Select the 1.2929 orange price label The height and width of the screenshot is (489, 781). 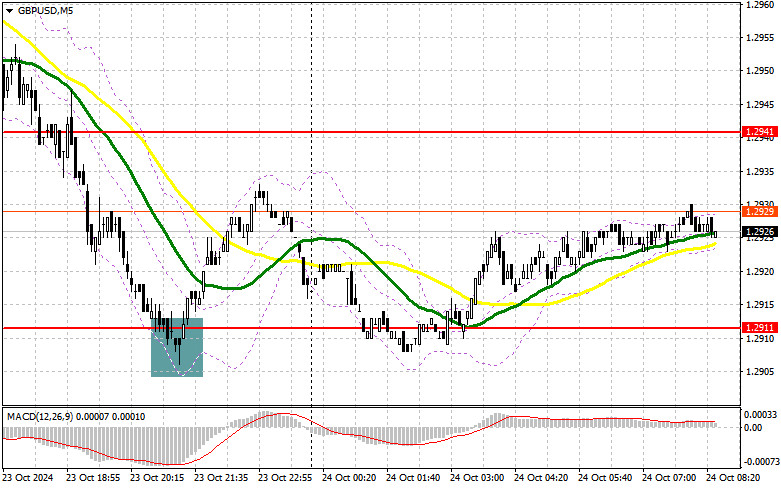coord(760,212)
